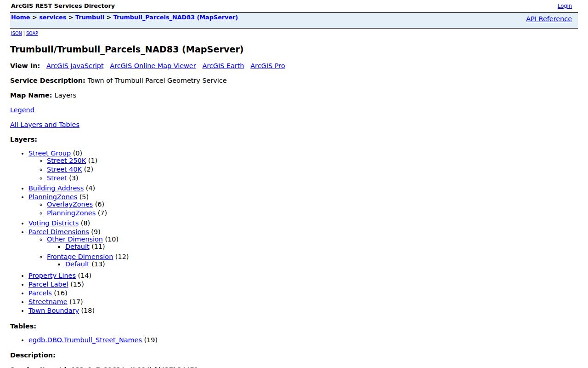Viewport: 588px width, 368px height.
Task: Open All Layers and Tables
Action: point(45,125)
